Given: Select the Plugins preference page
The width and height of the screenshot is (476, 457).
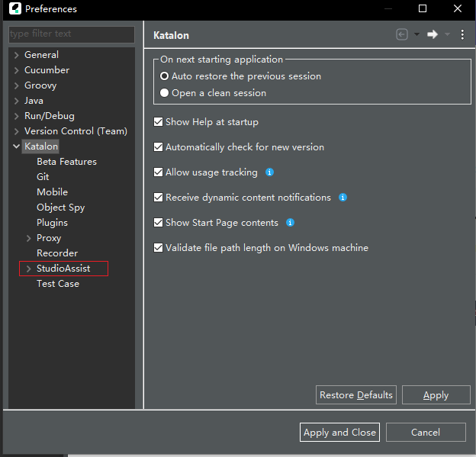Looking at the screenshot, I should pos(52,223).
